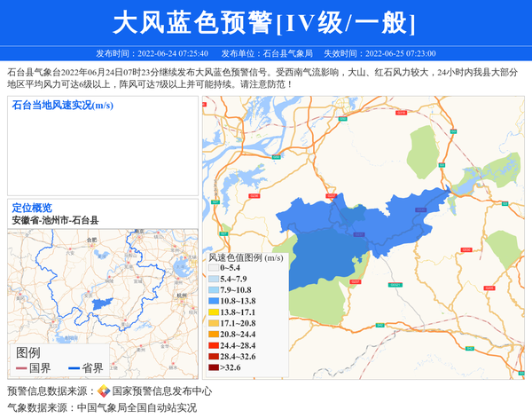Click the 0~5.4 wind speed swatch
The height and width of the screenshot is (418, 532).
[x=213, y=267]
